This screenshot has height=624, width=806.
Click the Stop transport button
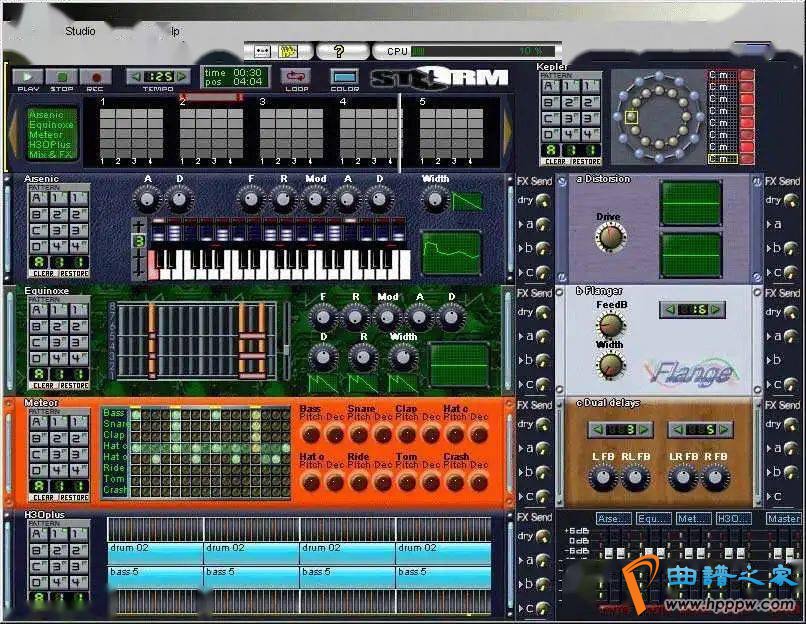[x=62, y=77]
